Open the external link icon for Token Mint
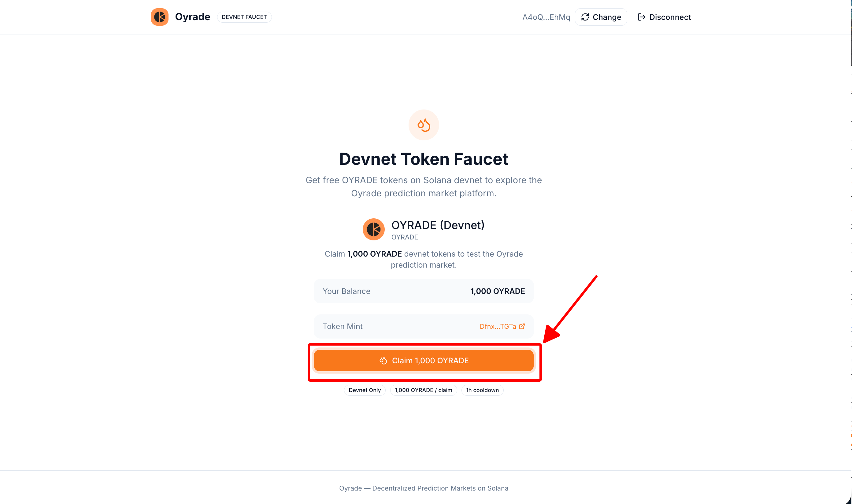Image resolution: width=852 pixels, height=504 pixels. pyautogui.click(x=522, y=326)
